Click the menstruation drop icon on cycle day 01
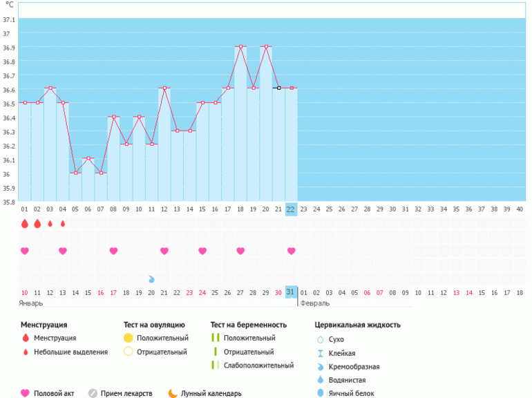This screenshot has height=398, width=532. click(25, 224)
